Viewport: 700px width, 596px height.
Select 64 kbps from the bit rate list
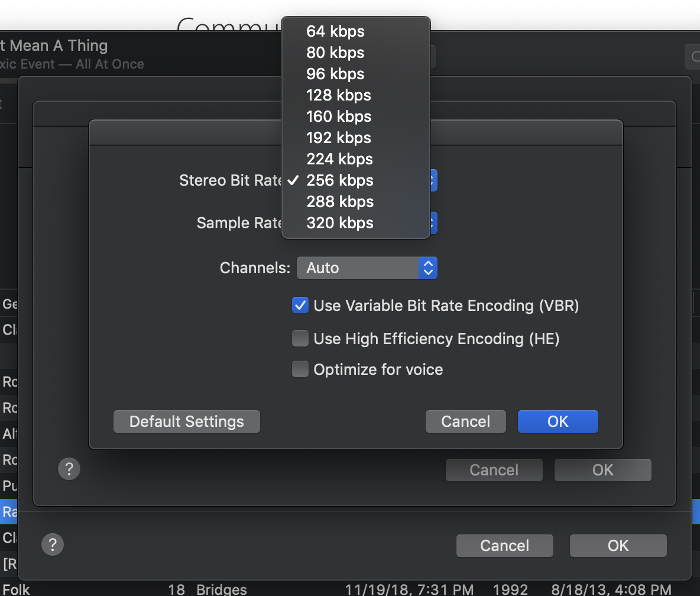pos(335,31)
